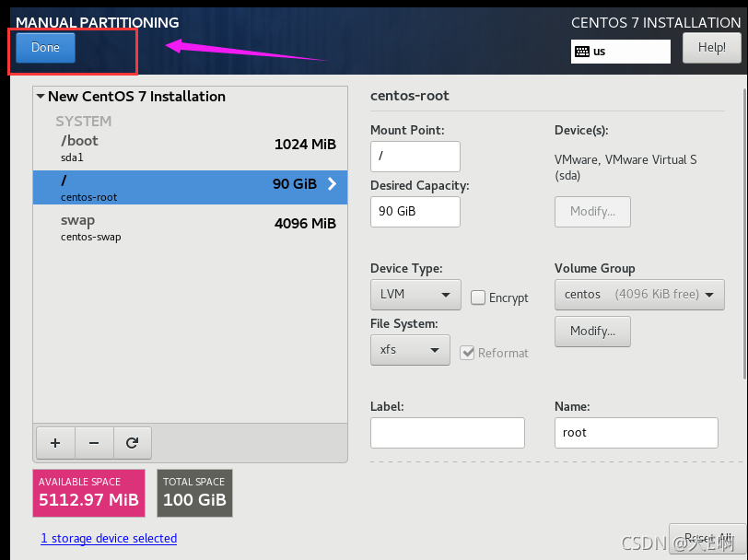Focus the Label input field
This screenshot has width=748, height=560.
point(448,433)
